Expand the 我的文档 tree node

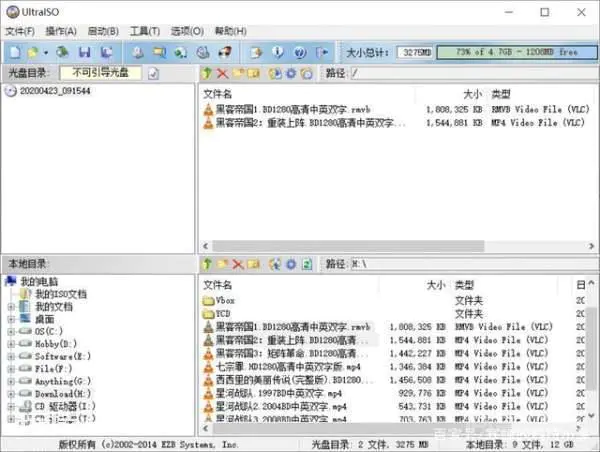[11, 307]
